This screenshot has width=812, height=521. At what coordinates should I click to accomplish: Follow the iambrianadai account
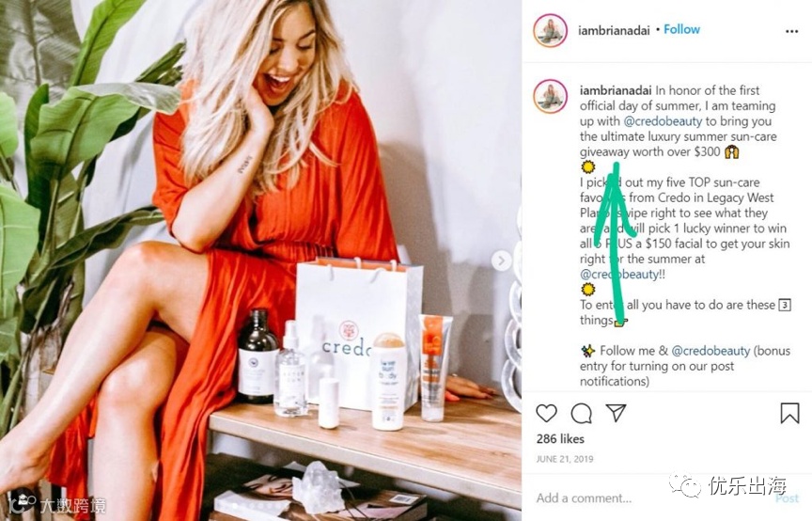click(681, 29)
